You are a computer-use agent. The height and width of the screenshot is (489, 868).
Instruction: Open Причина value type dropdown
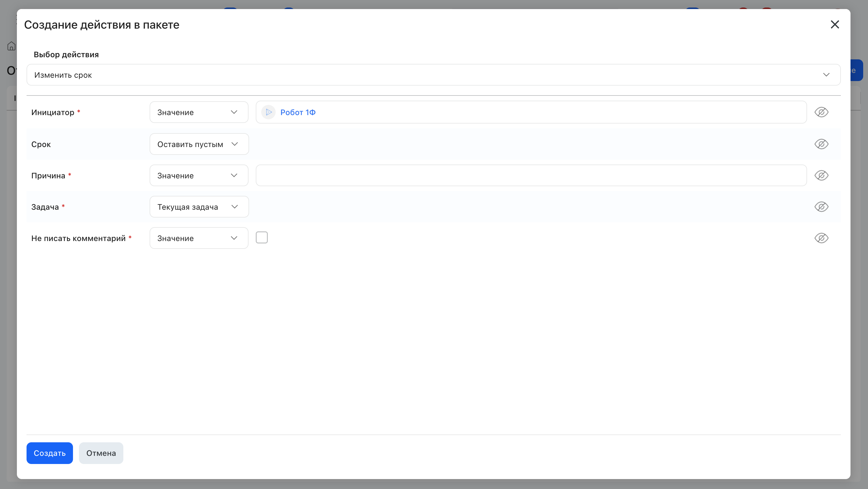199,175
